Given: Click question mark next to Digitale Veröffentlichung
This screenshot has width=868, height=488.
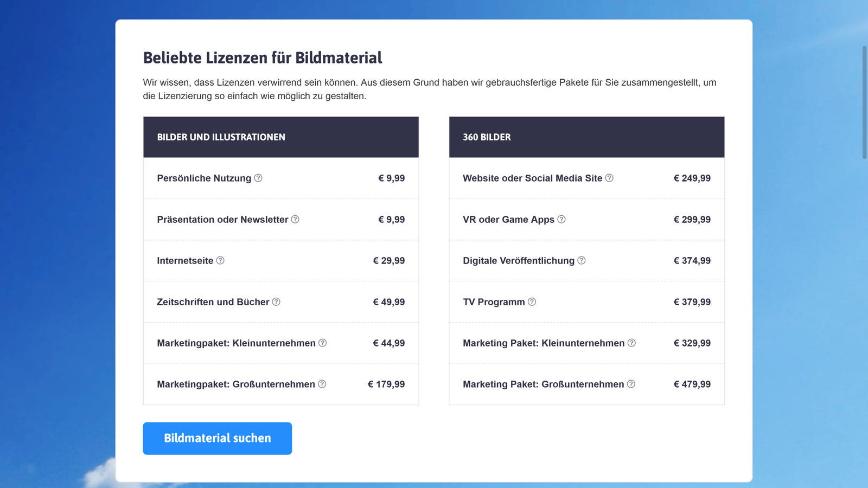Looking at the screenshot, I should click(582, 260).
